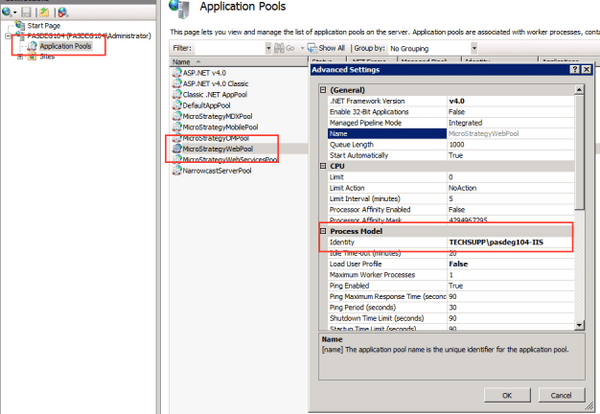The height and width of the screenshot is (414, 600).
Task: Click Cancel in Advanced Settings
Action: pos(561,395)
